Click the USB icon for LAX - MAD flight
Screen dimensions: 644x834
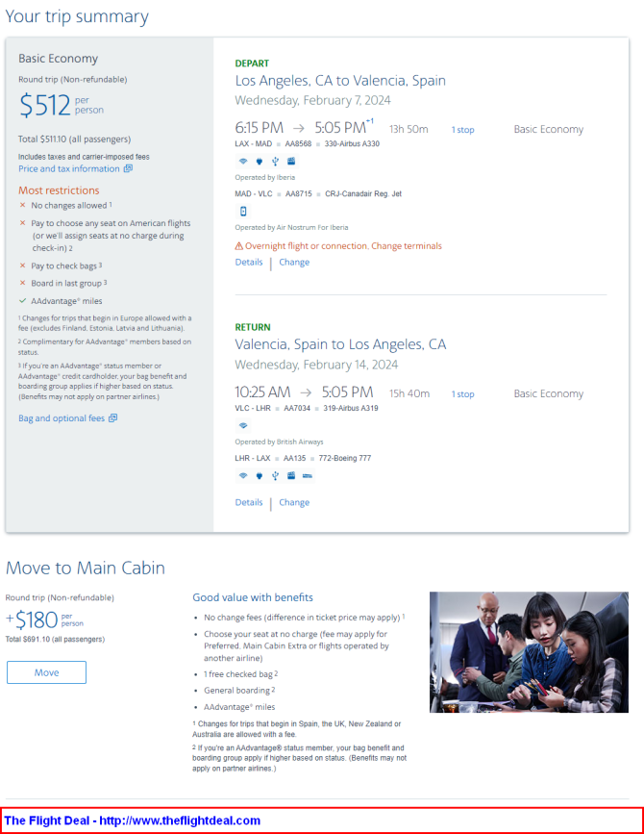275,161
